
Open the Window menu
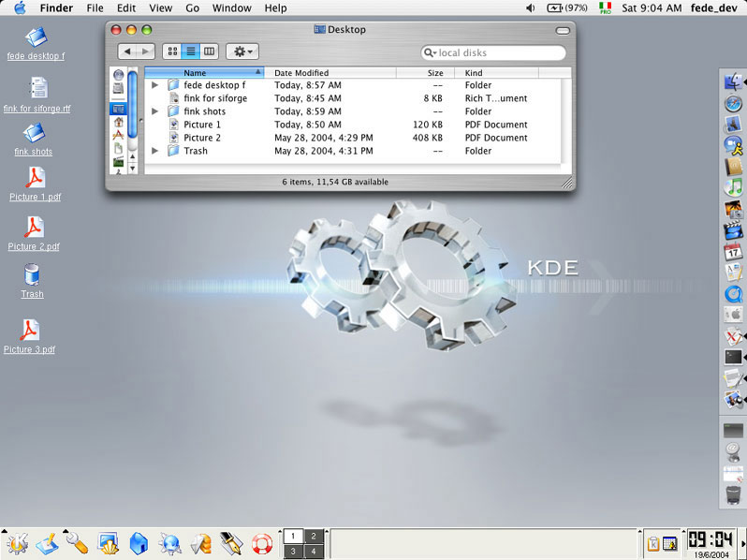[x=232, y=8]
